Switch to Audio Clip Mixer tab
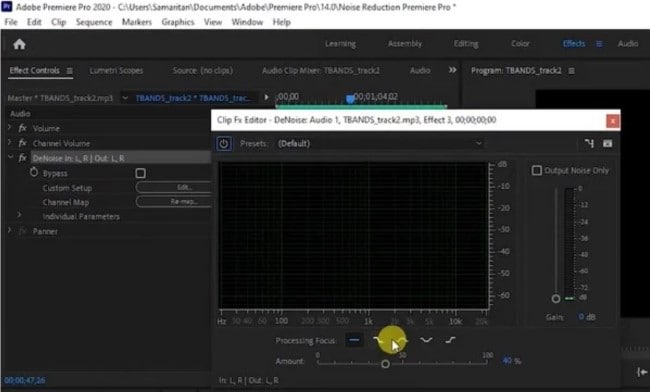The height and width of the screenshot is (392, 650). click(x=321, y=71)
